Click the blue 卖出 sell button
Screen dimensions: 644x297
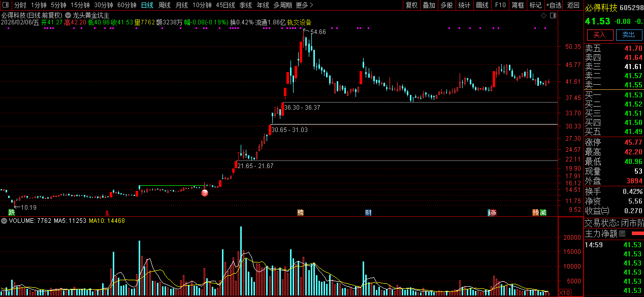click(629, 35)
